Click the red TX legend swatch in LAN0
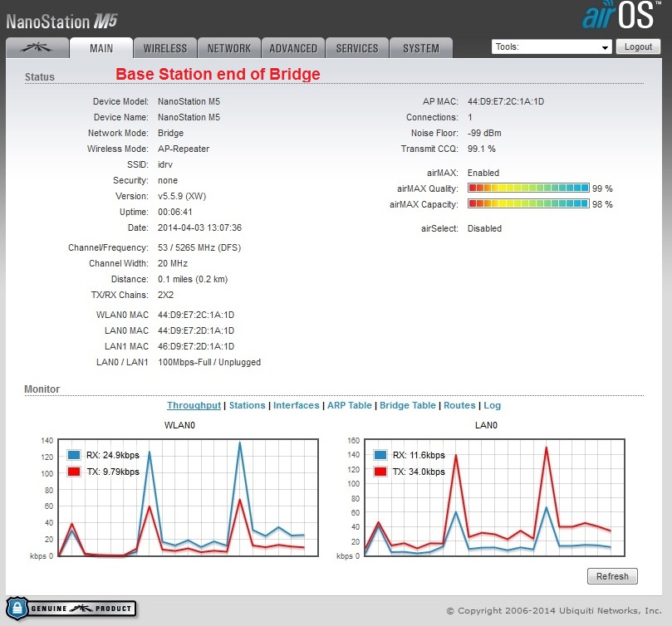 (380, 472)
